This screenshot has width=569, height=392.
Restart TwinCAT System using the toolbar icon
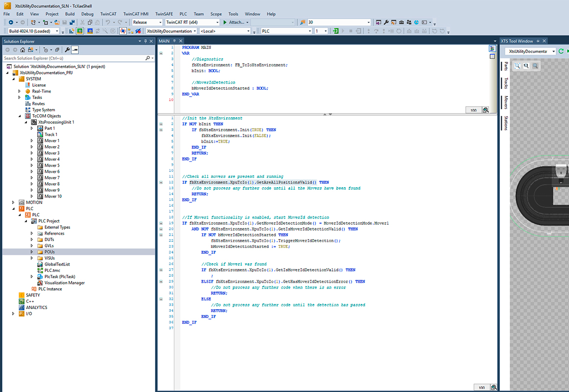80,30
